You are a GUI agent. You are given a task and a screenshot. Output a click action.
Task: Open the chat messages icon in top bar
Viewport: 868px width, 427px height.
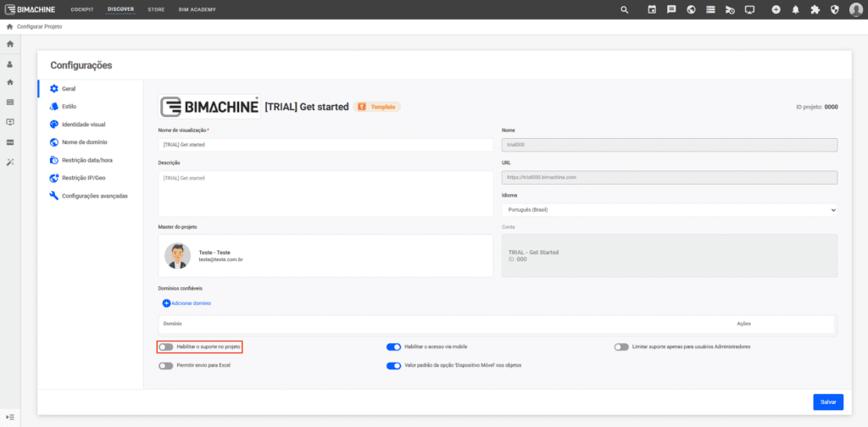(x=671, y=9)
